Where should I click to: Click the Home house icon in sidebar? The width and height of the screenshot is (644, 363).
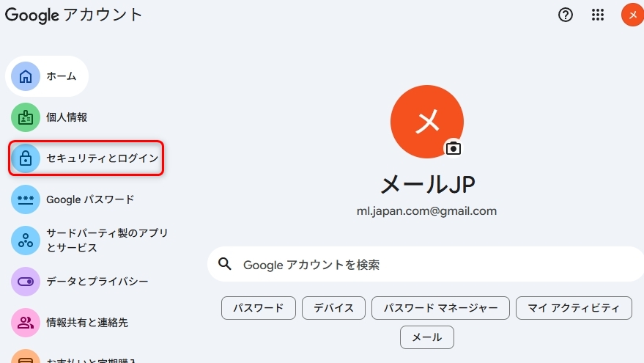click(26, 76)
